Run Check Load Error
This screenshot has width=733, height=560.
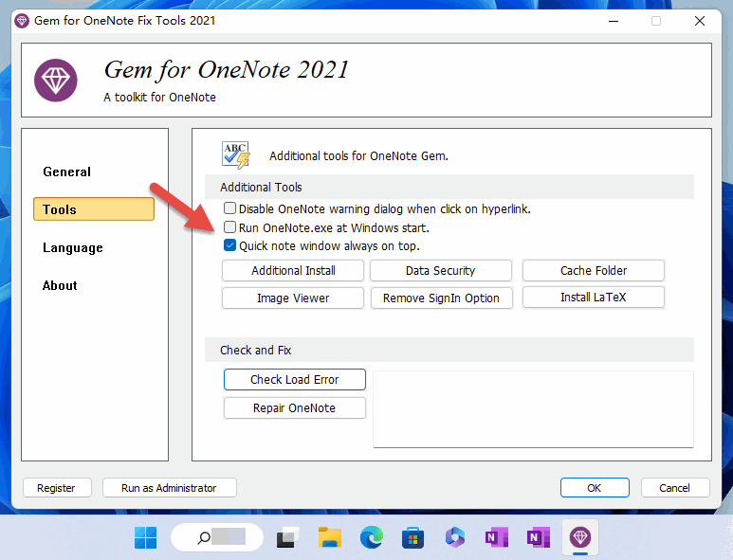295,379
